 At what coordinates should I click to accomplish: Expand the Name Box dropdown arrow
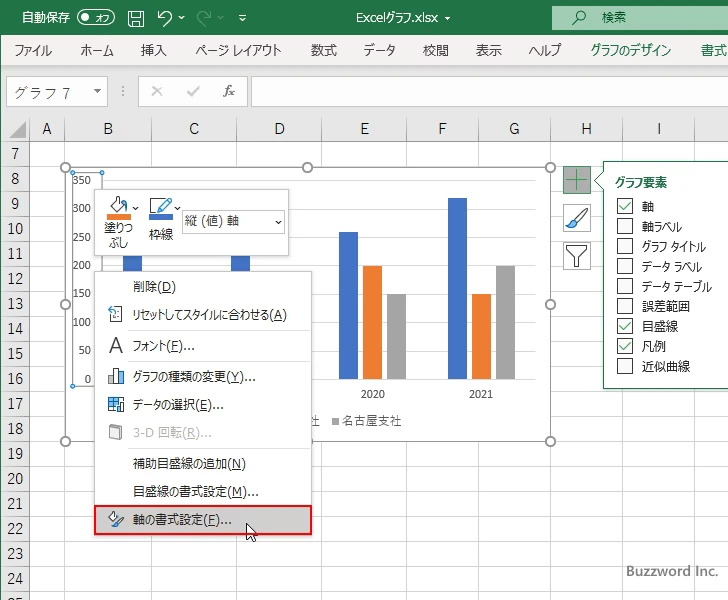pos(97,91)
